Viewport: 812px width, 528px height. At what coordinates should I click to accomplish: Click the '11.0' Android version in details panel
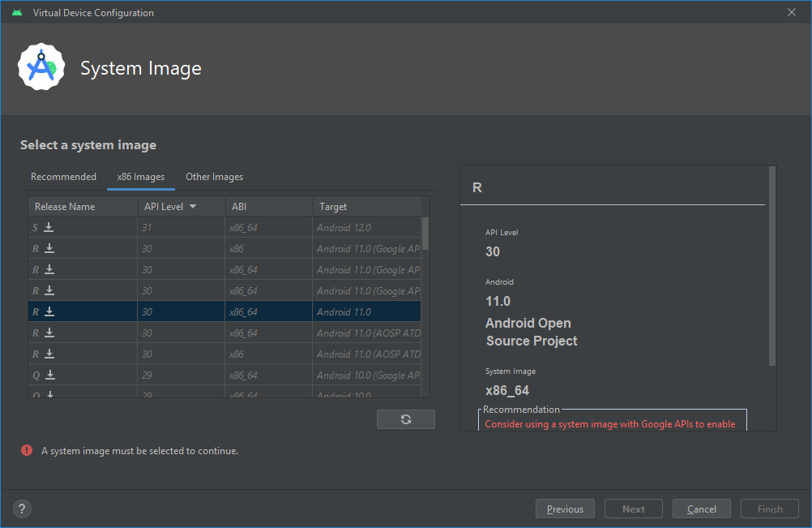pos(498,301)
